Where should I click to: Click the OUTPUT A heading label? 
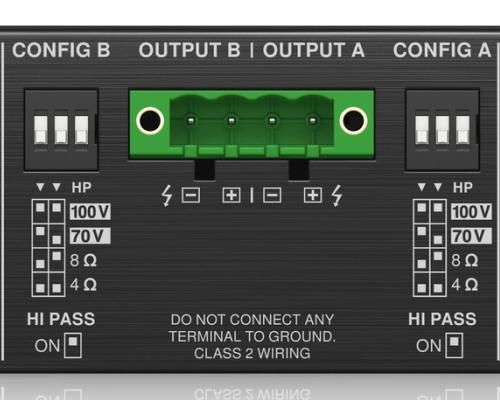click(314, 50)
